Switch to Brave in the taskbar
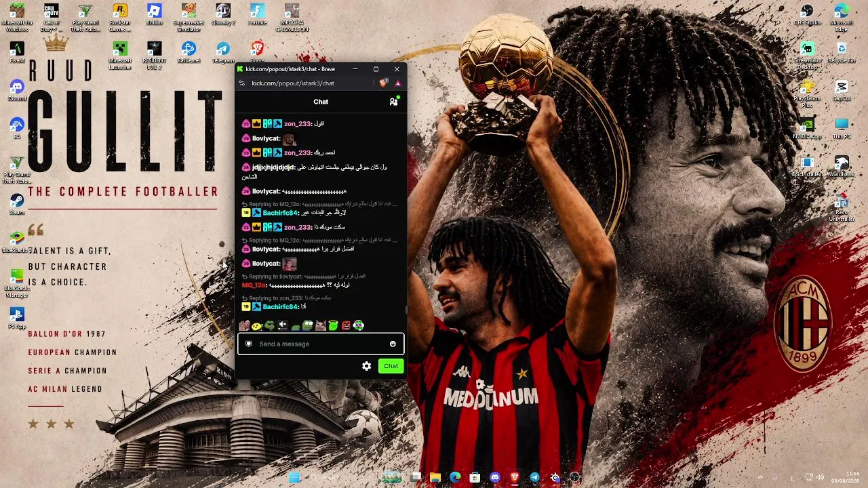 click(515, 477)
